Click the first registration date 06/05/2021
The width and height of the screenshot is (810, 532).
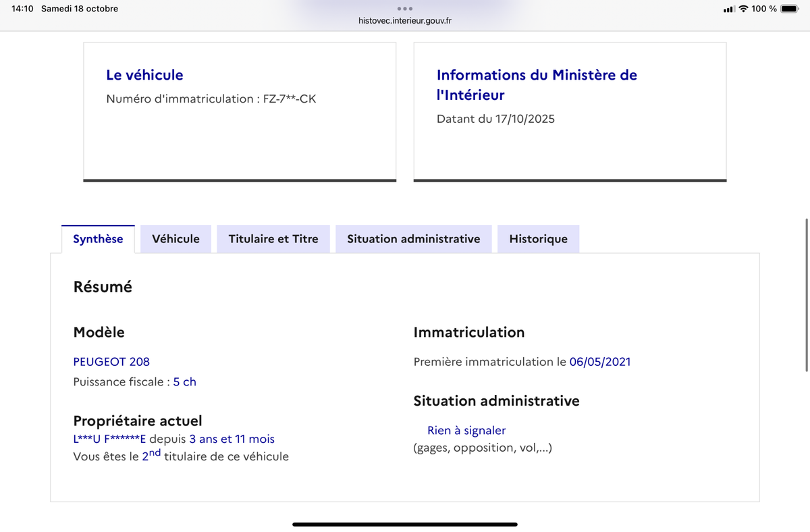600,362
